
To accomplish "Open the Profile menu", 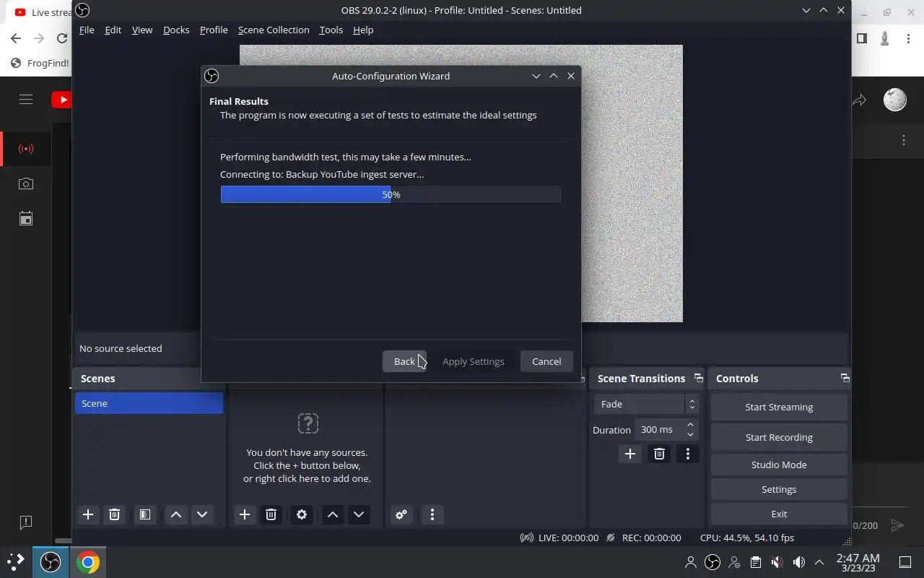I will tap(214, 30).
